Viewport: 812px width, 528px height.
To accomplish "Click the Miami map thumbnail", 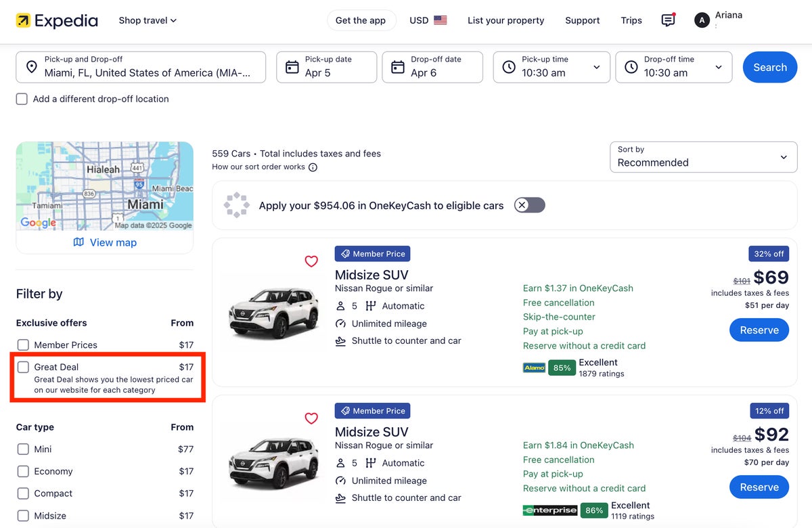I will click(105, 186).
